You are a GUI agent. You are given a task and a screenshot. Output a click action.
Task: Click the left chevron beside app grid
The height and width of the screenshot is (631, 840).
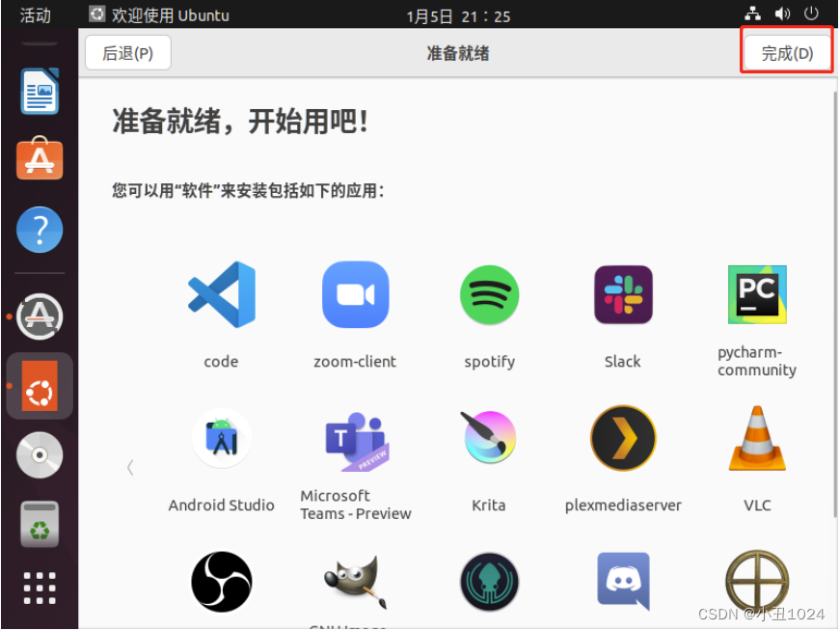[130, 468]
